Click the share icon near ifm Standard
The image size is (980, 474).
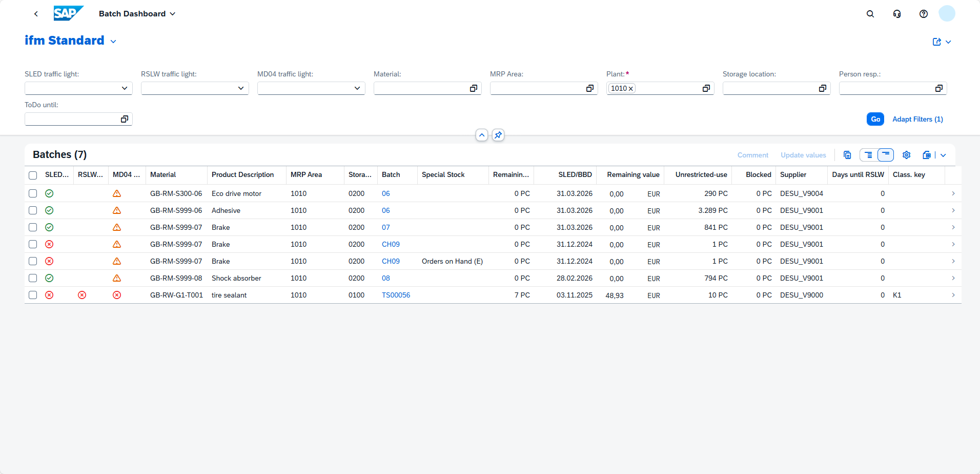(x=937, y=42)
